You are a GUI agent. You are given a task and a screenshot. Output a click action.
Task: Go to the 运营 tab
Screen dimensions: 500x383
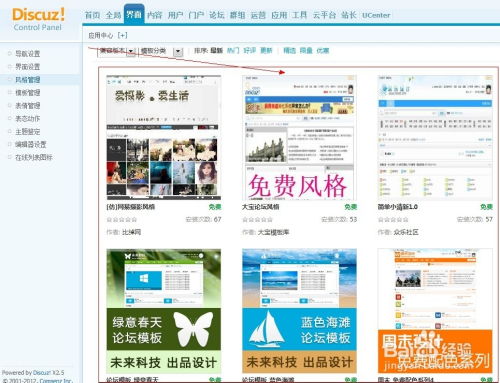pyautogui.click(x=258, y=15)
